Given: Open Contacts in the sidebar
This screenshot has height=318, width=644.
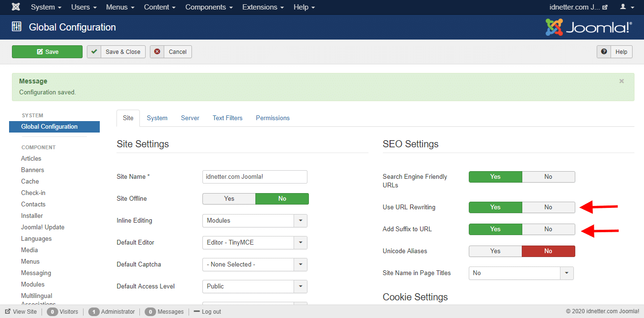Looking at the screenshot, I should [x=33, y=205].
